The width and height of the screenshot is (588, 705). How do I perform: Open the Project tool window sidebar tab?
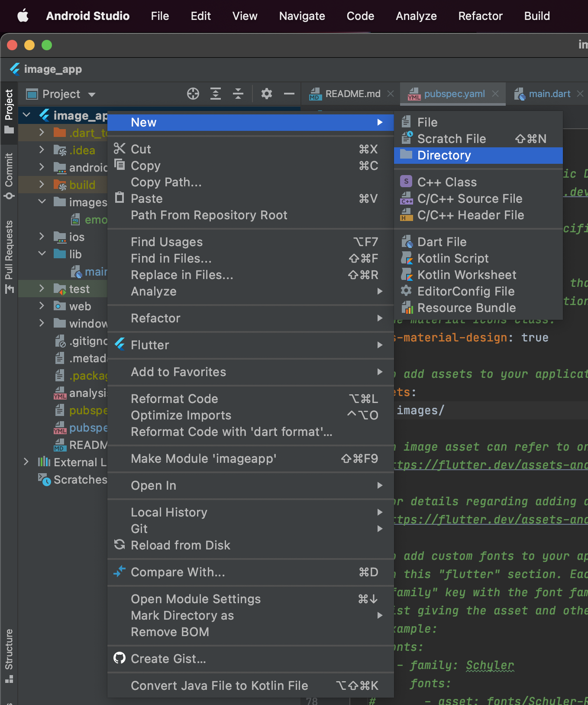coord(9,112)
